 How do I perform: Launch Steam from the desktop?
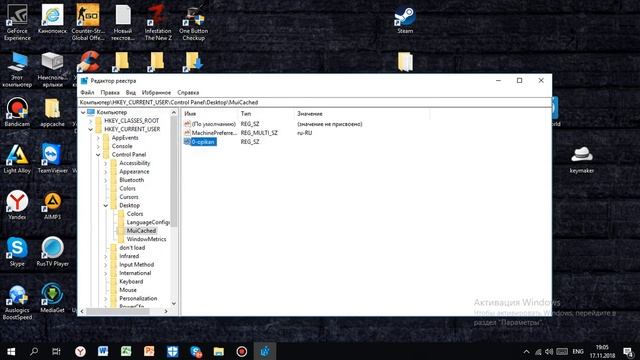[x=405, y=19]
